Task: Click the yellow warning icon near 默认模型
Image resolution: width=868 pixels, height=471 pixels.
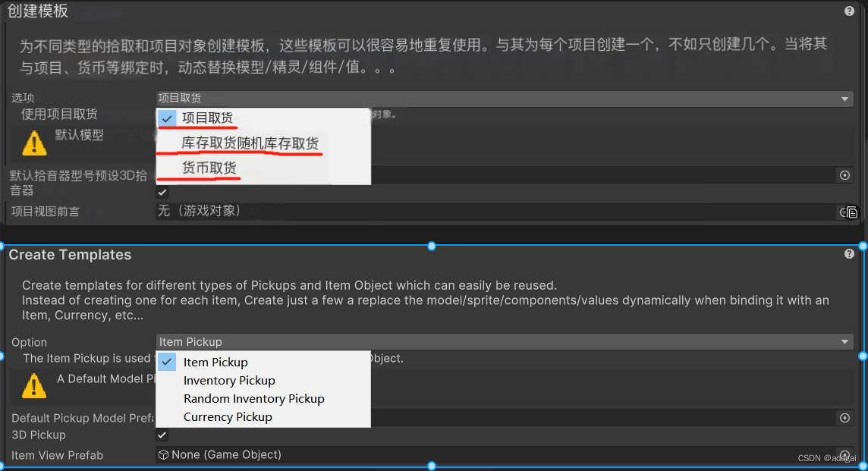Action: [34, 143]
